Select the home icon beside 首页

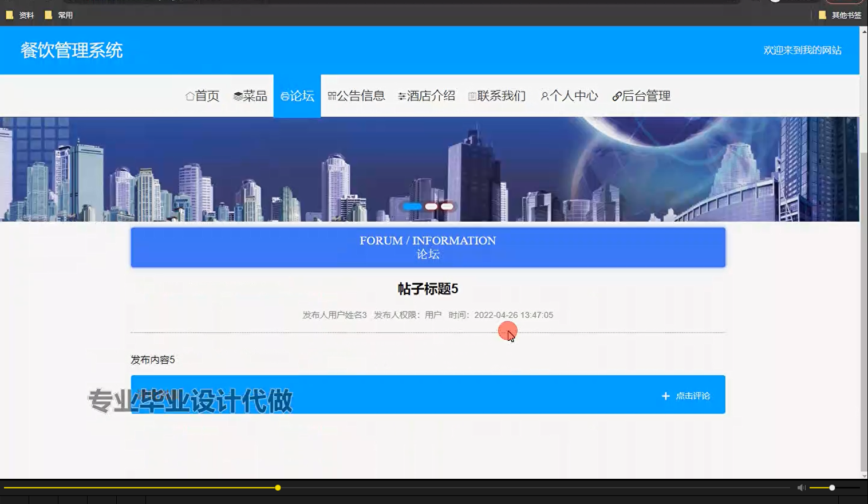pyautogui.click(x=190, y=96)
